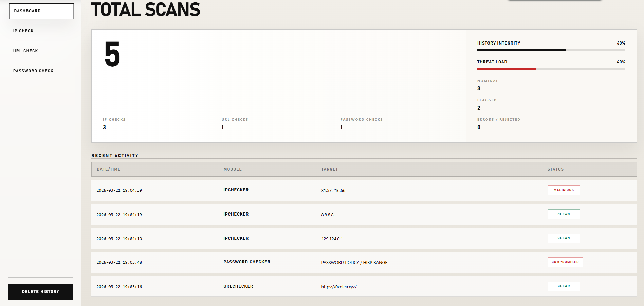The width and height of the screenshot is (644, 306).
Task: Select the target 129.124.0.1
Action: click(332, 239)
